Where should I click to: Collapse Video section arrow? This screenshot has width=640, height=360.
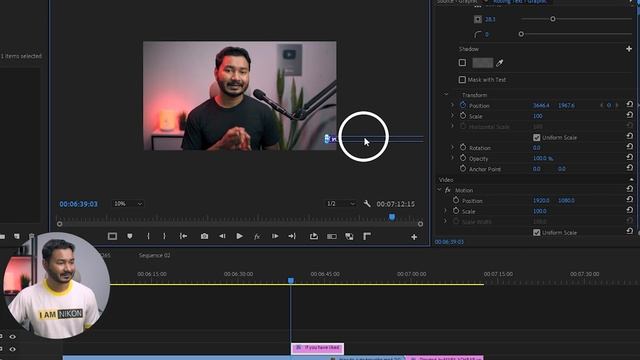click(x=631, y=180)
